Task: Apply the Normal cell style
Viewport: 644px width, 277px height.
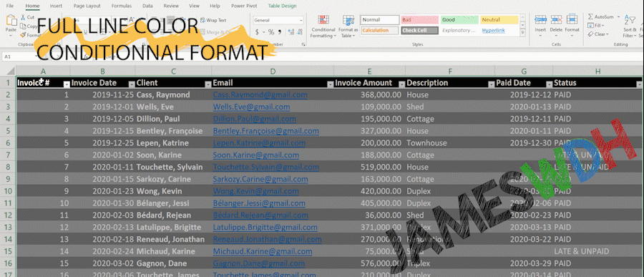Action: tap(379, 20)
